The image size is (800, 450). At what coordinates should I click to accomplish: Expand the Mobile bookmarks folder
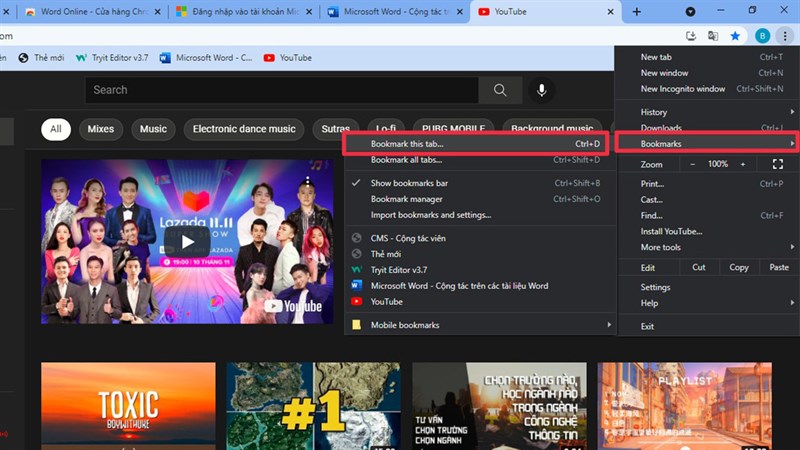480,325
